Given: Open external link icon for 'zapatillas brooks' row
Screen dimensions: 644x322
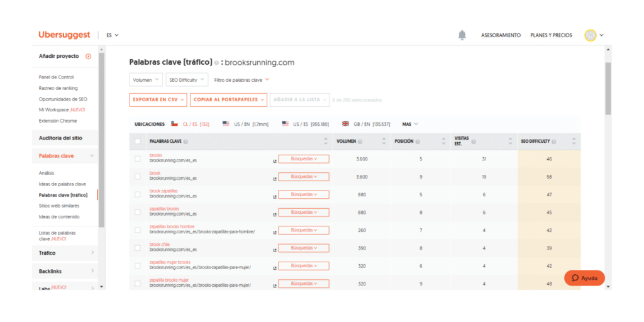Looking at the screenshot, I should click(275, 214).
